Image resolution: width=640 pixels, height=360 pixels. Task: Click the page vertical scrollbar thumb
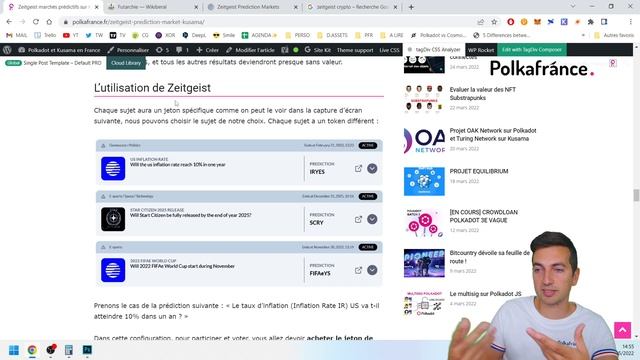[636, 195]
